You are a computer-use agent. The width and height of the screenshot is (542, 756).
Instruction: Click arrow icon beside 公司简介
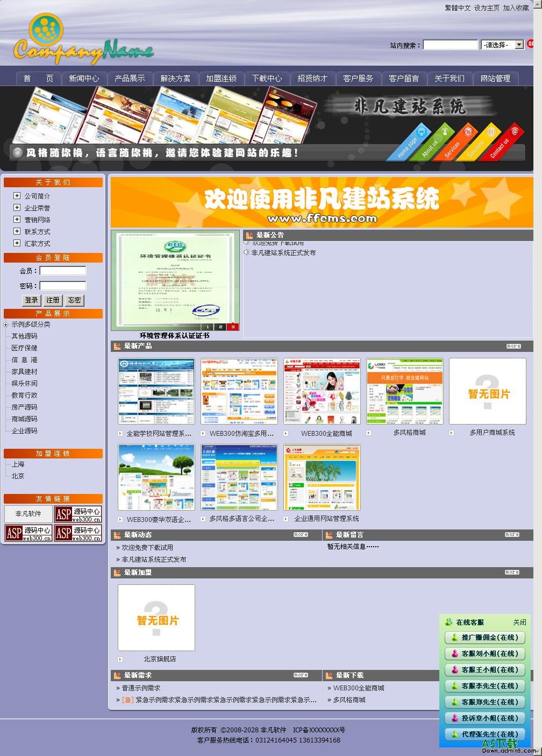click(17, 196)
